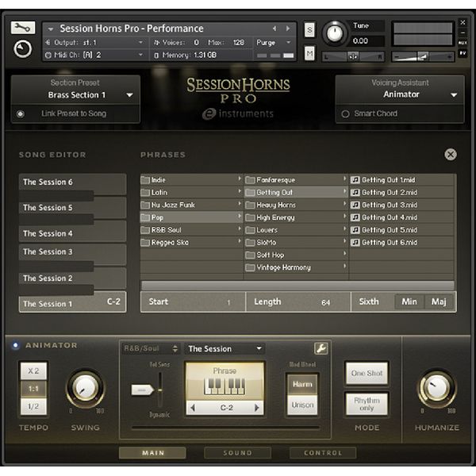This screenshot has height=476, width=476.
Task: Select The Session 4 song slot
Action: click(x=72, y=233)
